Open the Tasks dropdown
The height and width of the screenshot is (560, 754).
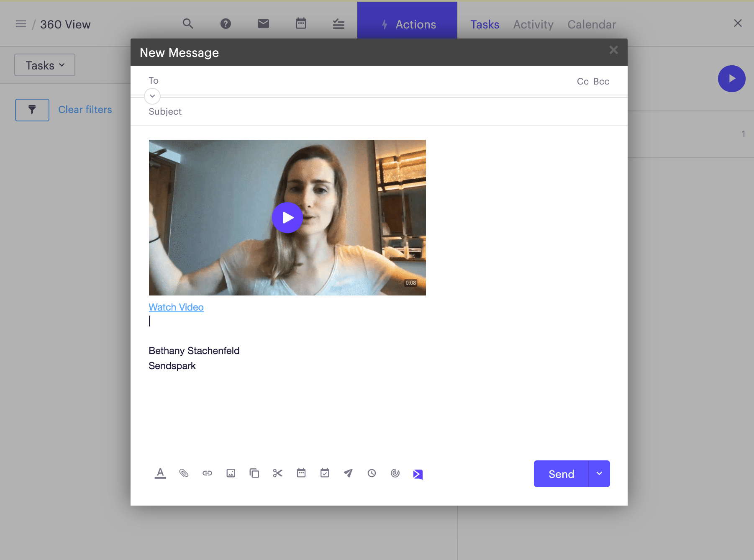pos(45,65)
